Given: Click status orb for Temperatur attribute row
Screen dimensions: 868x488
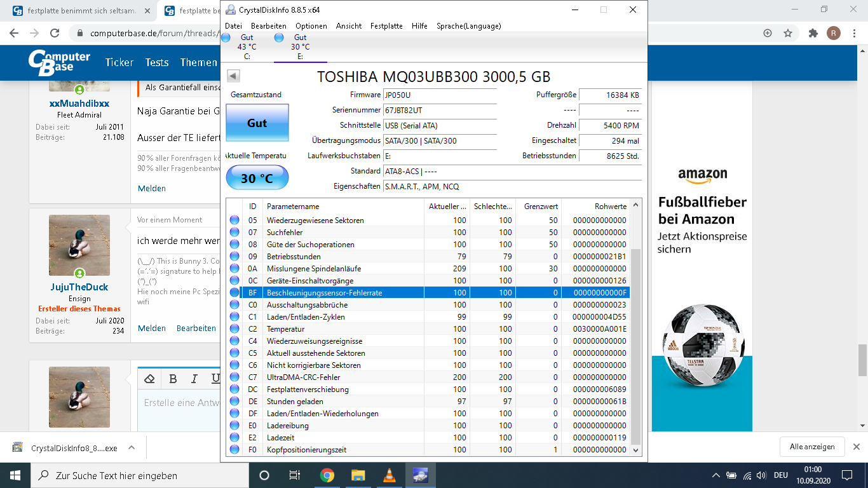Looking at the screenshot, I should pos(234,329).
